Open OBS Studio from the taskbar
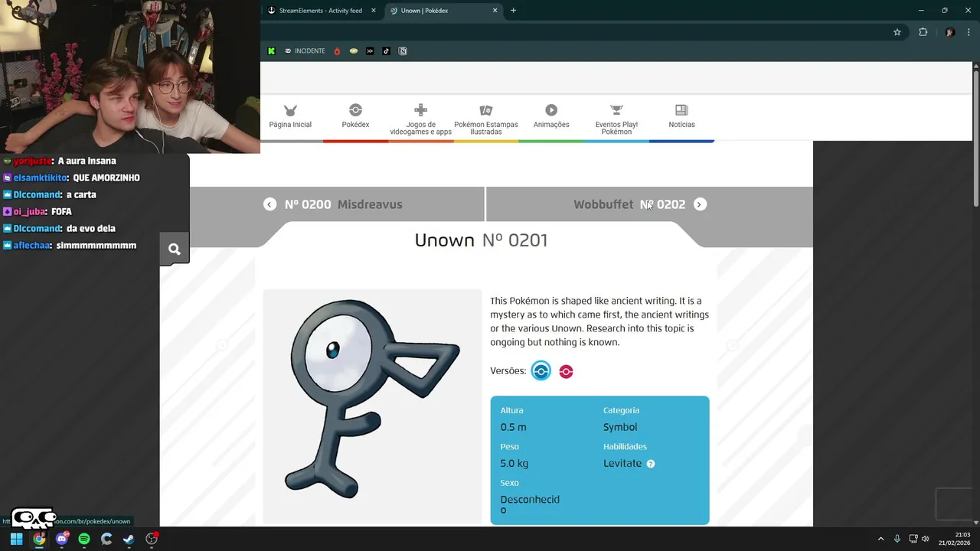980x551 pixels. coord(152,539)
